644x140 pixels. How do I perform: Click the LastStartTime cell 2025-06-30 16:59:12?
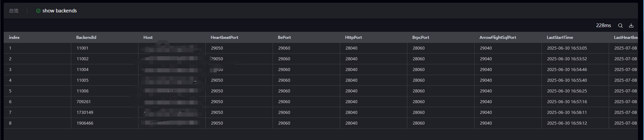pyautogui.click(x=567, y=123)
